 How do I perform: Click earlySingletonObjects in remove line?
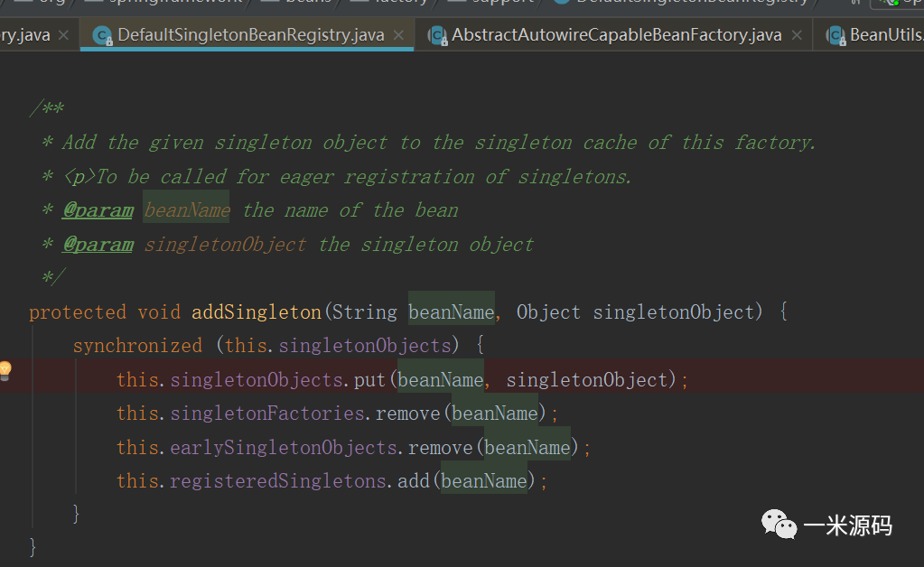[x=284, y=448]
